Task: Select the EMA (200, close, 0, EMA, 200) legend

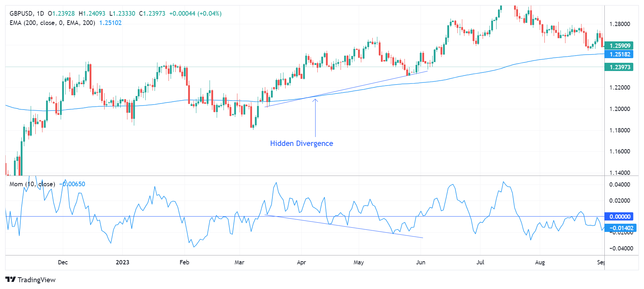Action: tap(52, 23)
